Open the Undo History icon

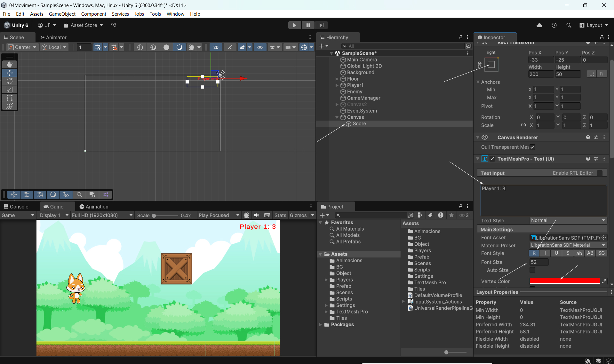(x=554, y=25)
